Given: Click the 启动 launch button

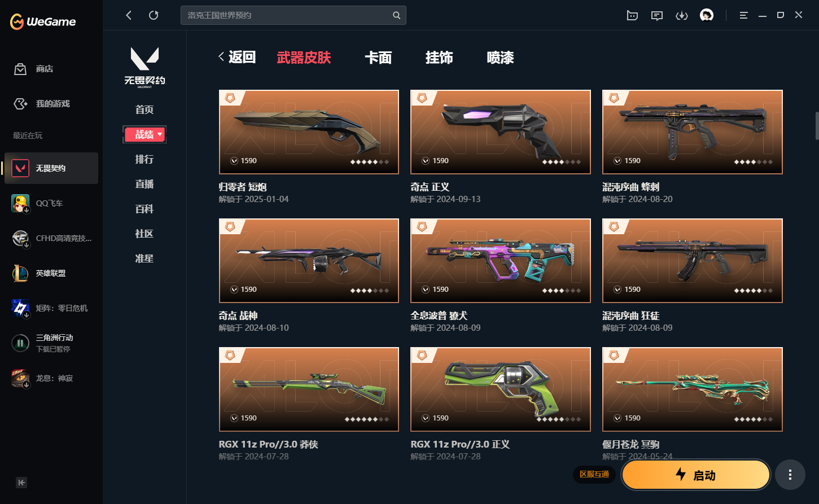Looking at the screenshot, I should click(x=696, y=475).
